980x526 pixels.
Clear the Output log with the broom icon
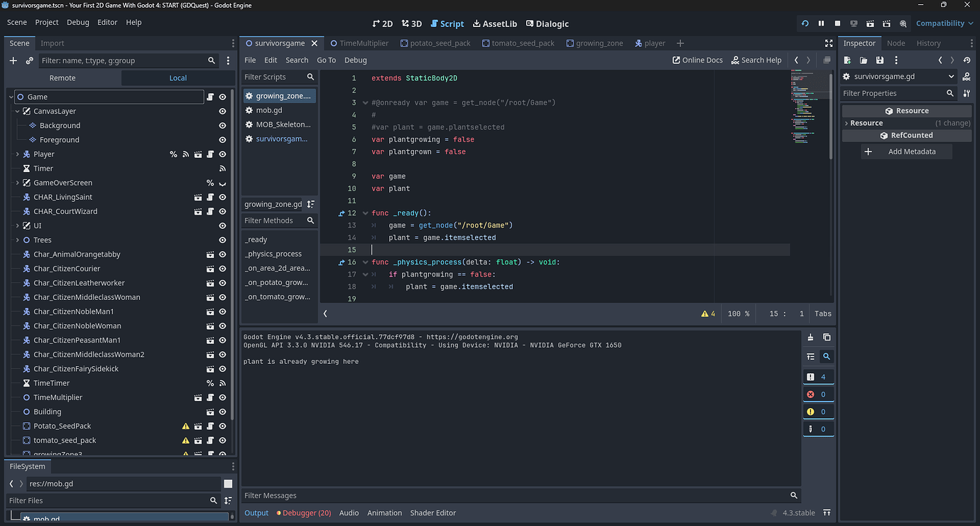pos(810,337)
